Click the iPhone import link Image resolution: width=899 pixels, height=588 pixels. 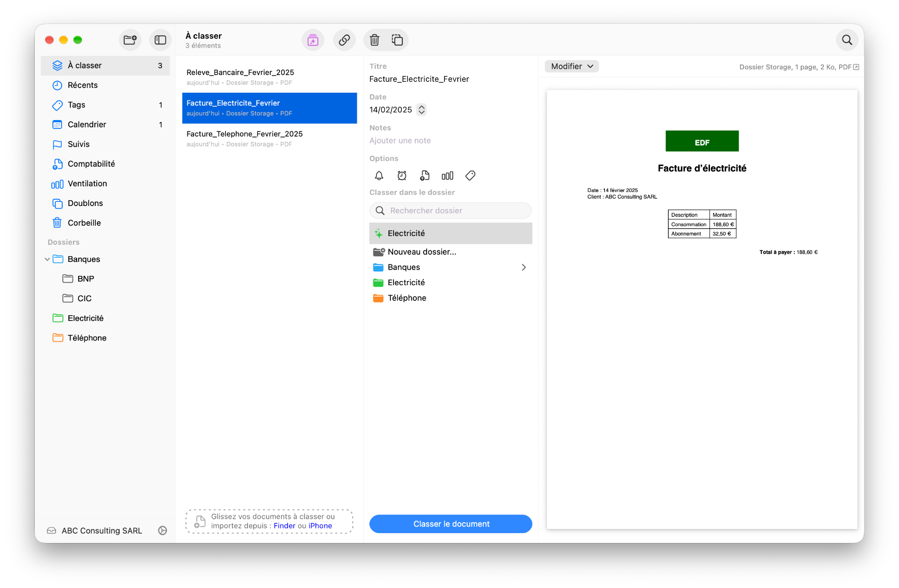tap(320, 526)
